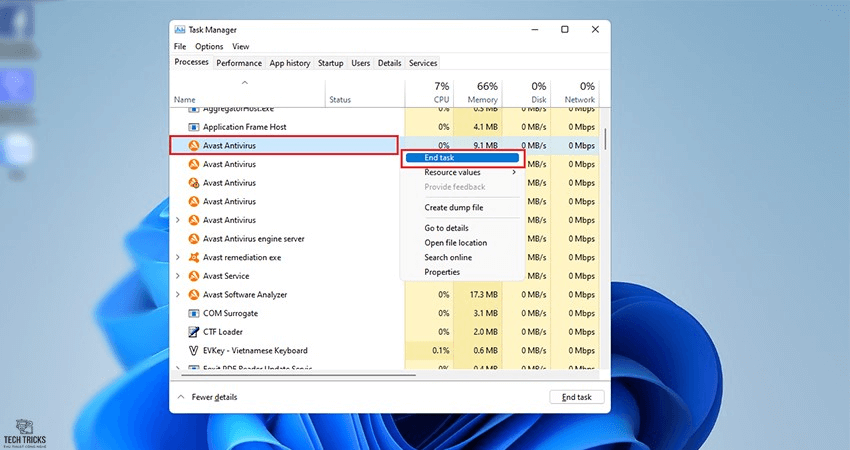Click the COM Surrogate process icon
The width and height of the screenshot is (850, 450).
click(x=194, y=313)
